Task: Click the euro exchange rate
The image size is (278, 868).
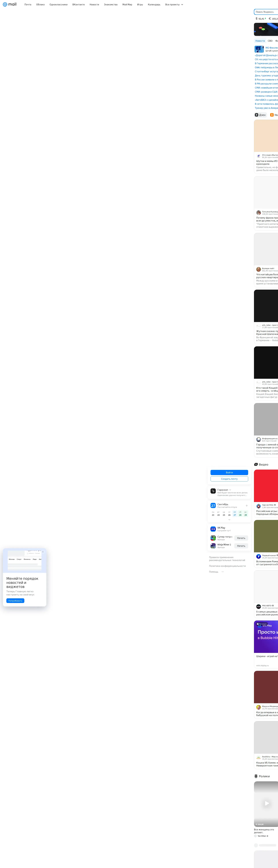Action: 273,19
